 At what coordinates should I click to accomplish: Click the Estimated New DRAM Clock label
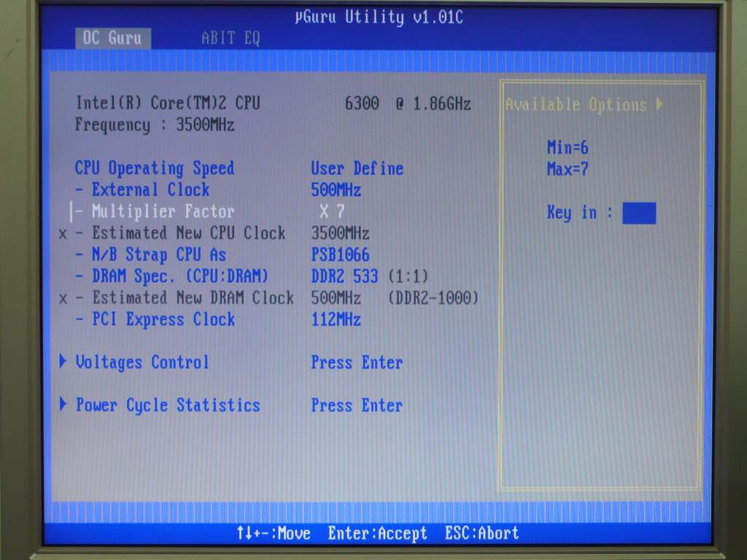(x=193, y=297)
